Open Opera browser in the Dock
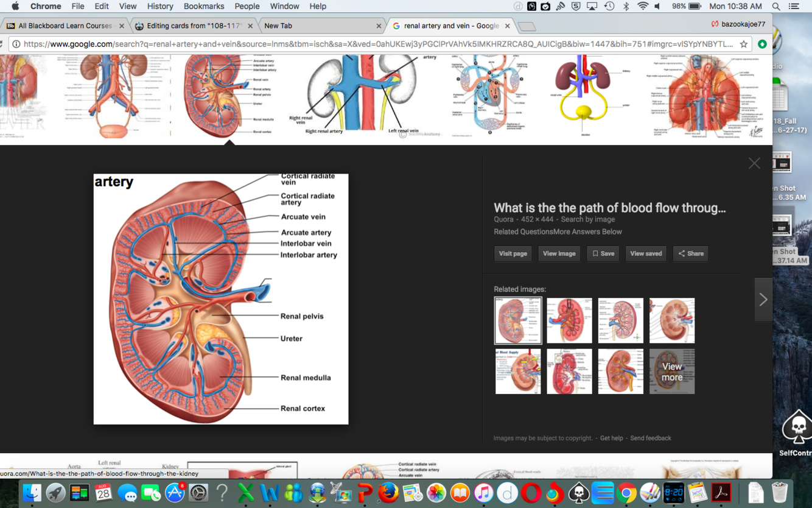 (531, 492)
